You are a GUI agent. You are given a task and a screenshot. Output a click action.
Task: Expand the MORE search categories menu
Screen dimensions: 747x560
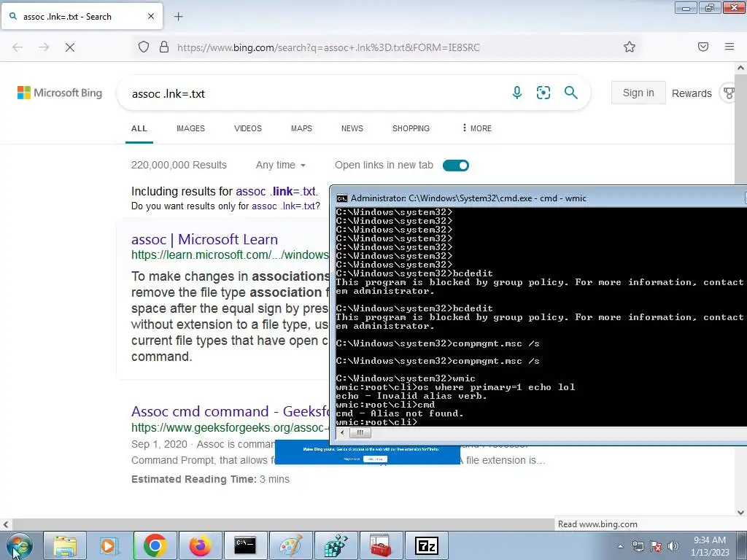point(477,128)
